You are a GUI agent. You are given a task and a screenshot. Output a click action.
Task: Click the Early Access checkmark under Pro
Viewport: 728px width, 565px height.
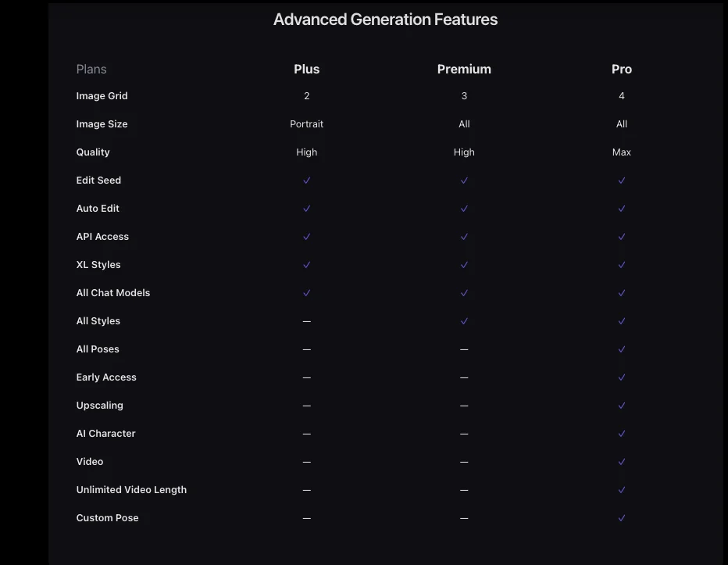pos(621,377)
